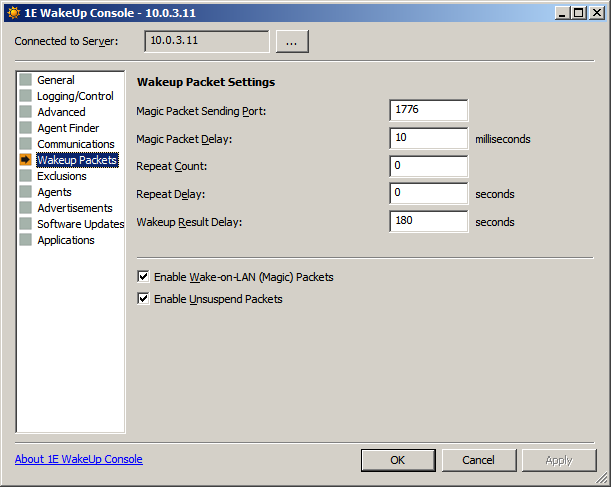The height and width of the screenshot is (487, 611).
Task: Go to the Advertisements section
Action: 74,208
